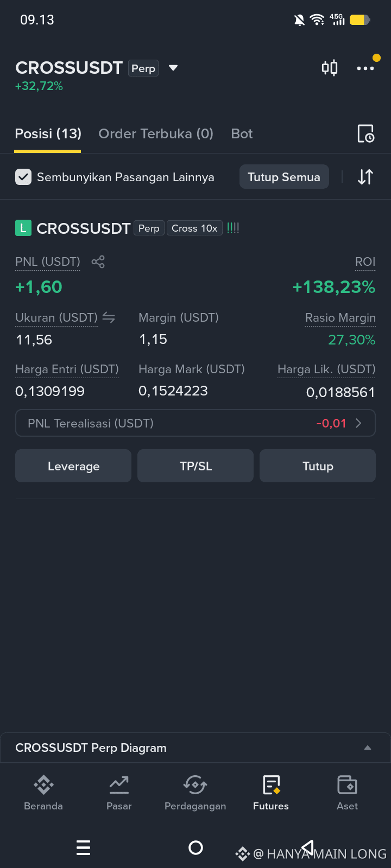This screenshot has height=868, width=391.
Task: Uncheck Sembunyikan Pasangan Lainnya checkbox
Action: coord(23,177)
